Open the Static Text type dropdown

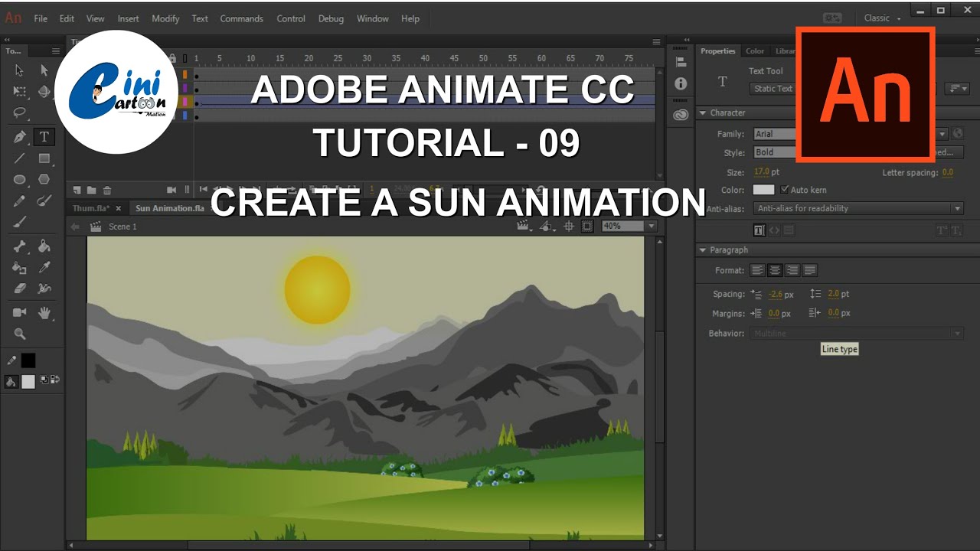pos(773,89)
